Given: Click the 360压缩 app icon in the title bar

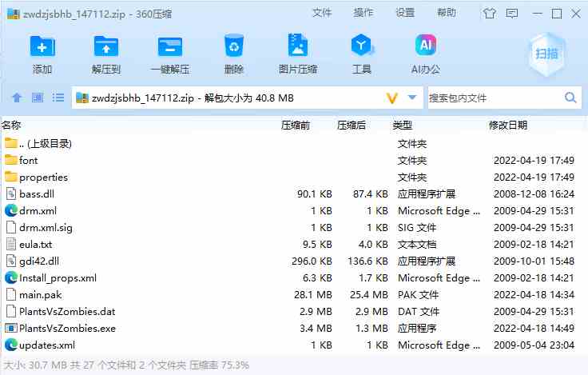Looking at the screenshot, I should click(14, 14).
